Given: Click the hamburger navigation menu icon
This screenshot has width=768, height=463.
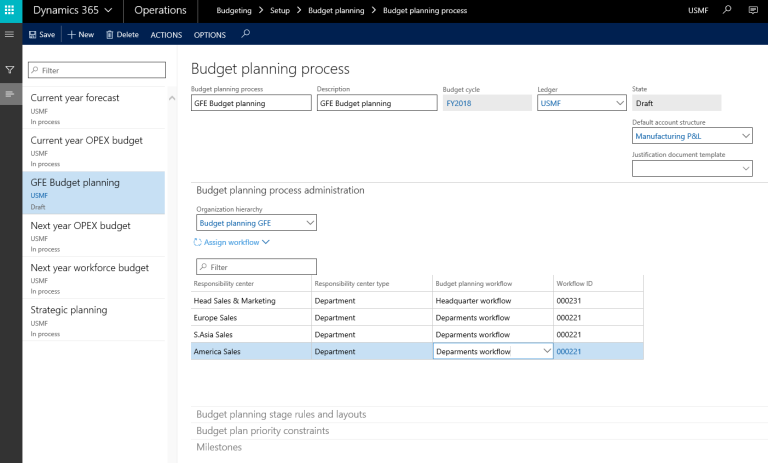Looking at the screenshot, I should [11, 34].
